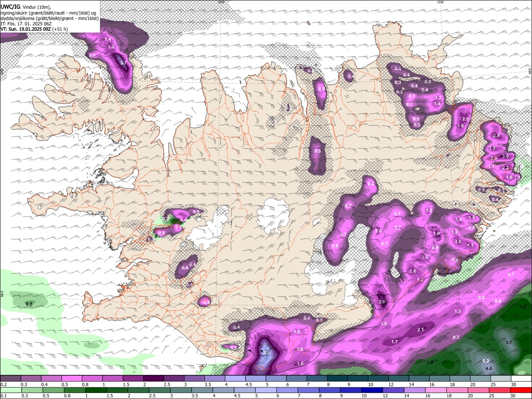
Task: Select the lavender 14 rain swatch
Action: (x=414, y=390)
